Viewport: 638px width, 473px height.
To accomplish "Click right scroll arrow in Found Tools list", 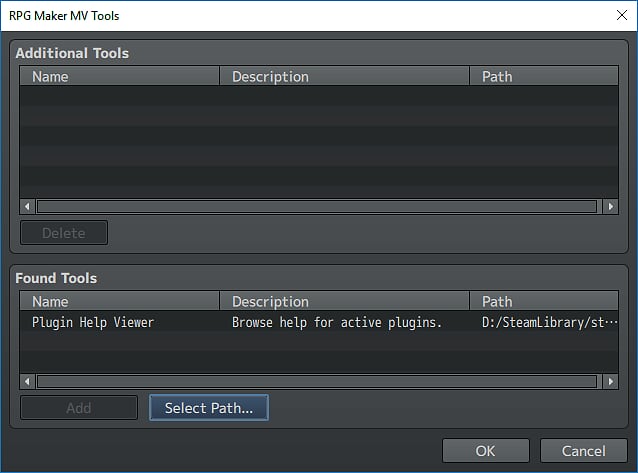I will click(610, 381).
